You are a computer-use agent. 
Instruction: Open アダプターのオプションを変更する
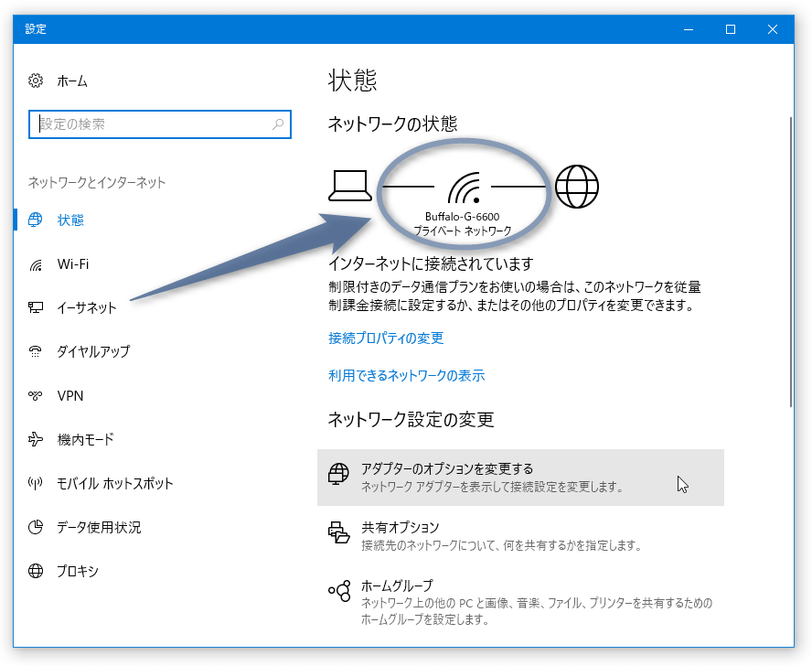point(520,478)
